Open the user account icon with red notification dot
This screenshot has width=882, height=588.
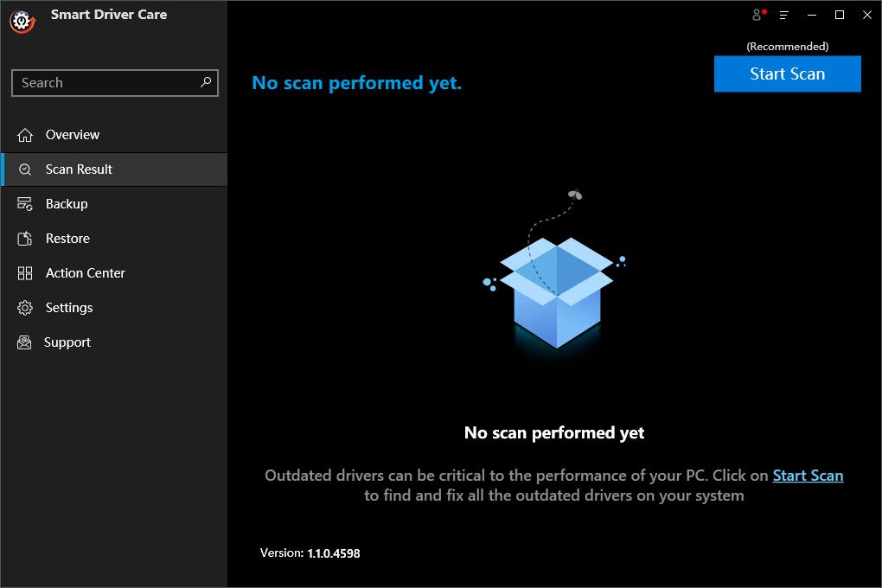pyautogui.click(x=757, y=15)
